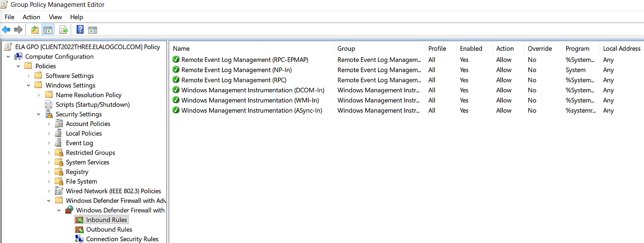
Task: Click the Back arrow in the toolbar
Action: pos(6,29)
